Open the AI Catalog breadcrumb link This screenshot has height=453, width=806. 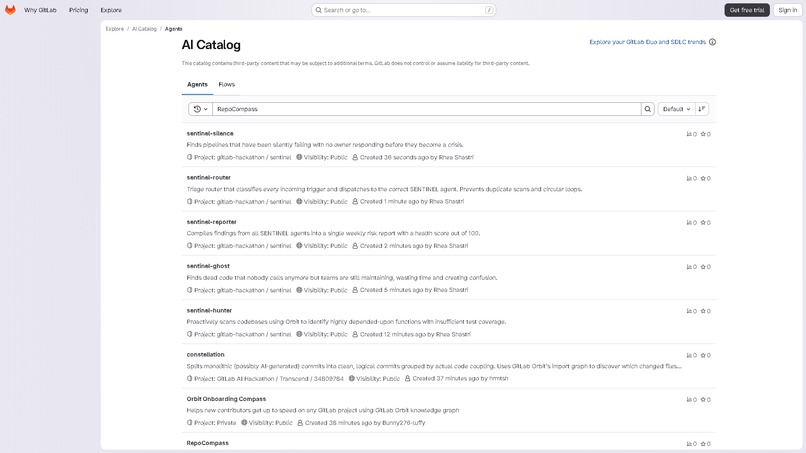click(x=144, y=29)
